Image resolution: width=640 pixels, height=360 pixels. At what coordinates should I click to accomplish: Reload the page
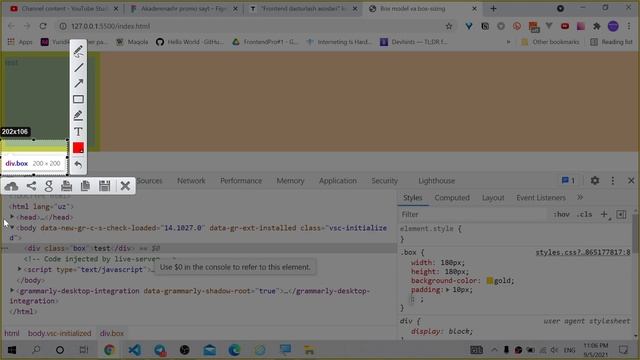pyautogui.click(x=43, y=26)
